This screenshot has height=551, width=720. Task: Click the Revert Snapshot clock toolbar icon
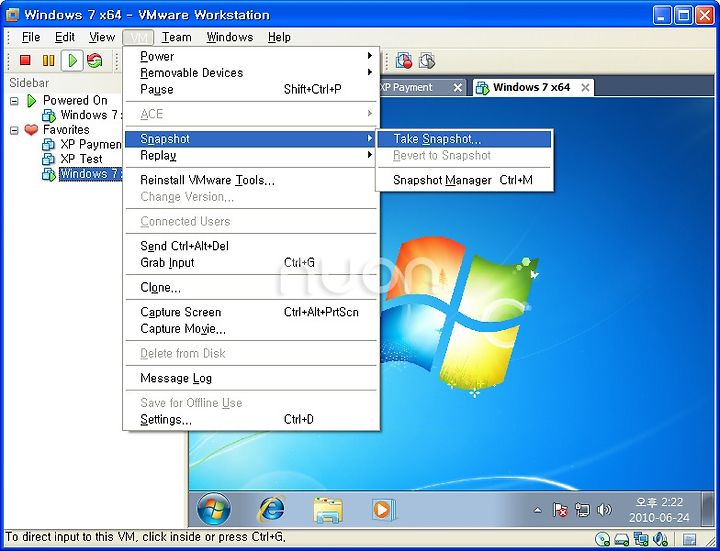[427, 60]
